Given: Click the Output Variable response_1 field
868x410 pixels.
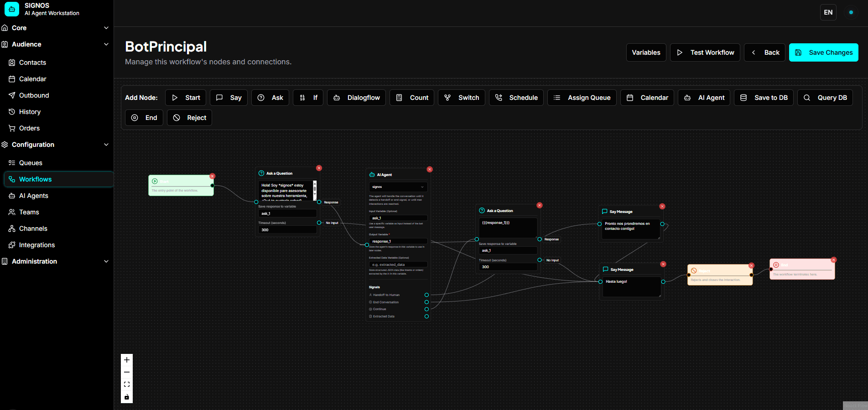Looking at the screenshot, I should coord(398,241).
